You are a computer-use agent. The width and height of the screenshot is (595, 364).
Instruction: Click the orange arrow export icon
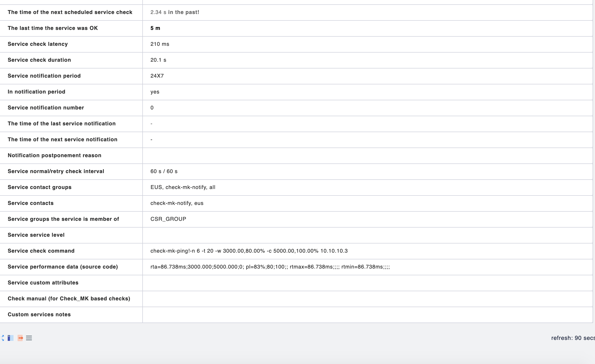(20, 338)
